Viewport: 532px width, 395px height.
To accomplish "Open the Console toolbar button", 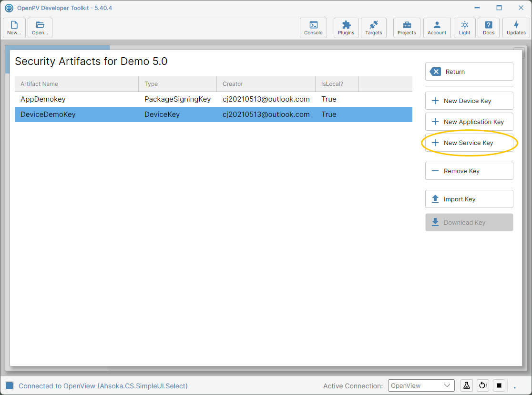I will pos(313,28).
